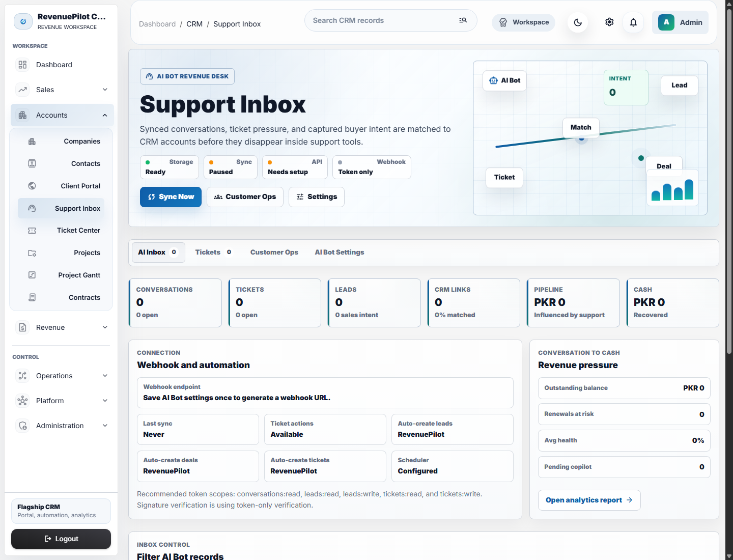Viewport: 733px width, 560px height.
Task: Click the Projects folder icon
Action: [32, 253]
